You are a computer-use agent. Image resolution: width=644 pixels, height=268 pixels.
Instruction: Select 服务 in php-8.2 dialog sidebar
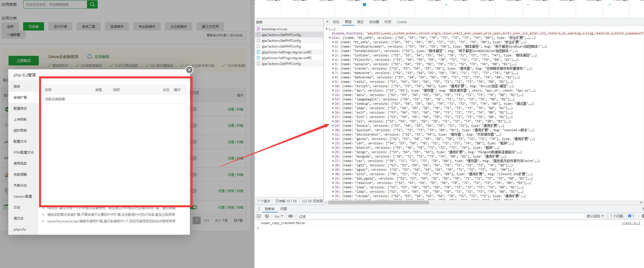coord(23,86)
